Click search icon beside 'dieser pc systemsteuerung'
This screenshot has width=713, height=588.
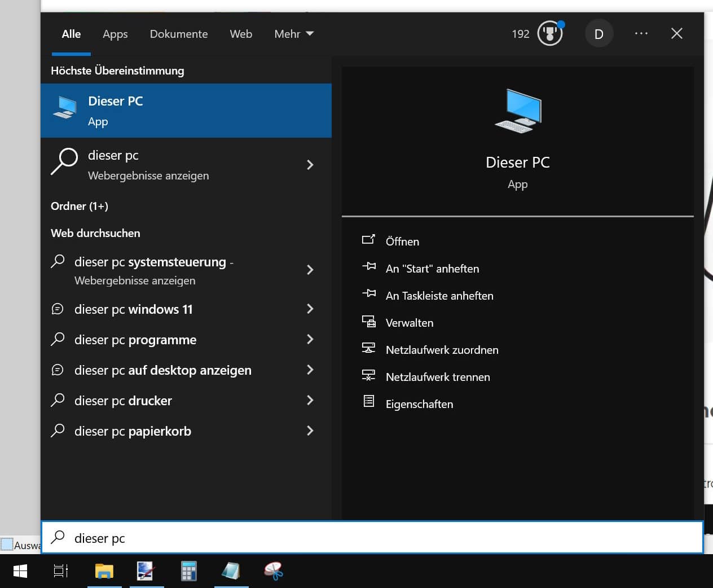click(58, 261)
